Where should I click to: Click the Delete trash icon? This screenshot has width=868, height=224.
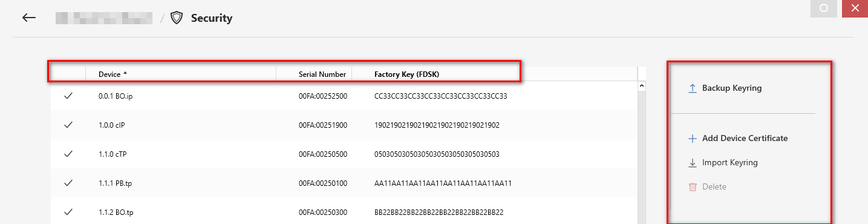(693, 187)
